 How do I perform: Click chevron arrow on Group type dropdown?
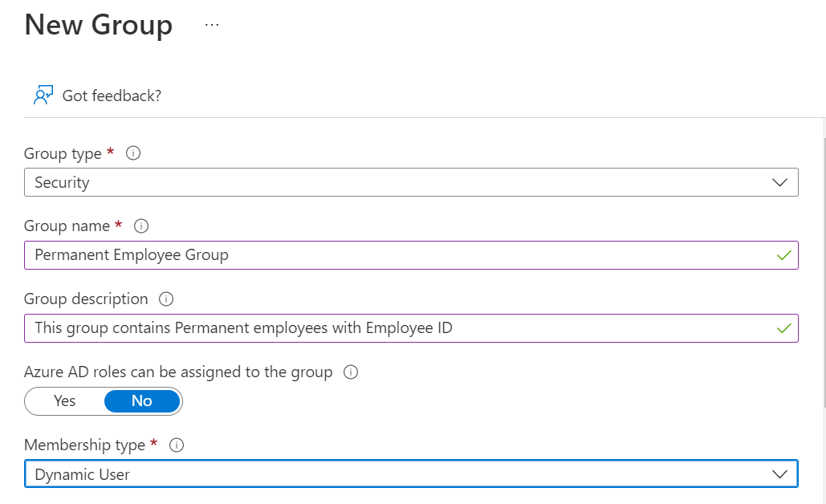(x=779, y=182)
